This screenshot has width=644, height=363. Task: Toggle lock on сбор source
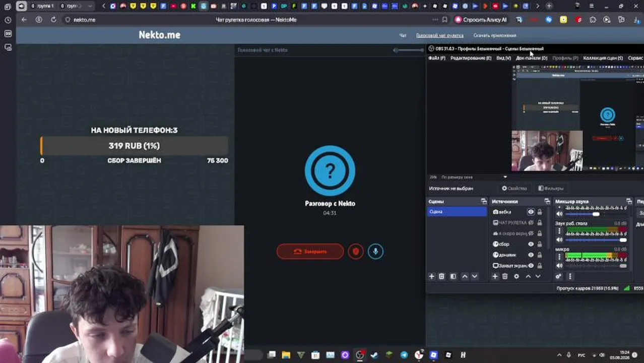[x=540, y=244]
